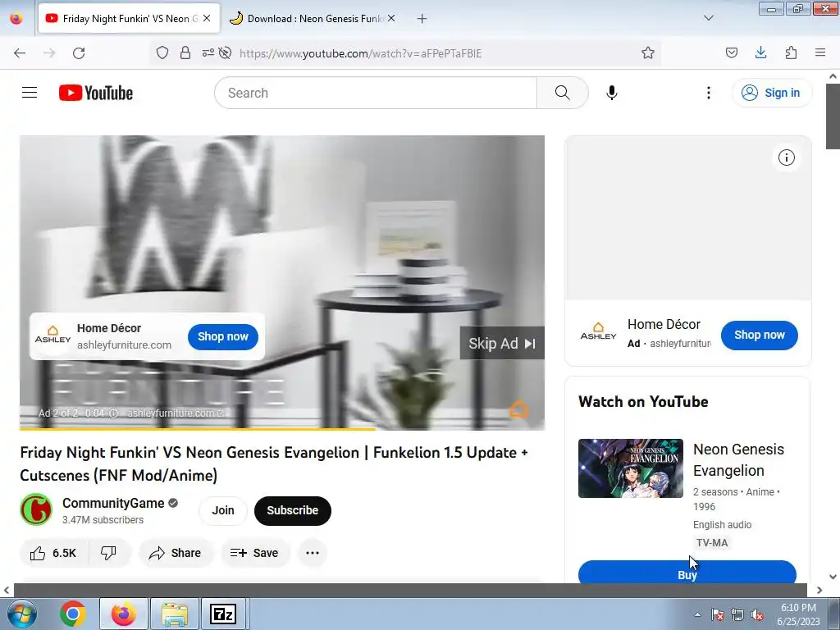840x630 pixels.
Task: Show hidden system tray icons
Action: coord(697,615)
